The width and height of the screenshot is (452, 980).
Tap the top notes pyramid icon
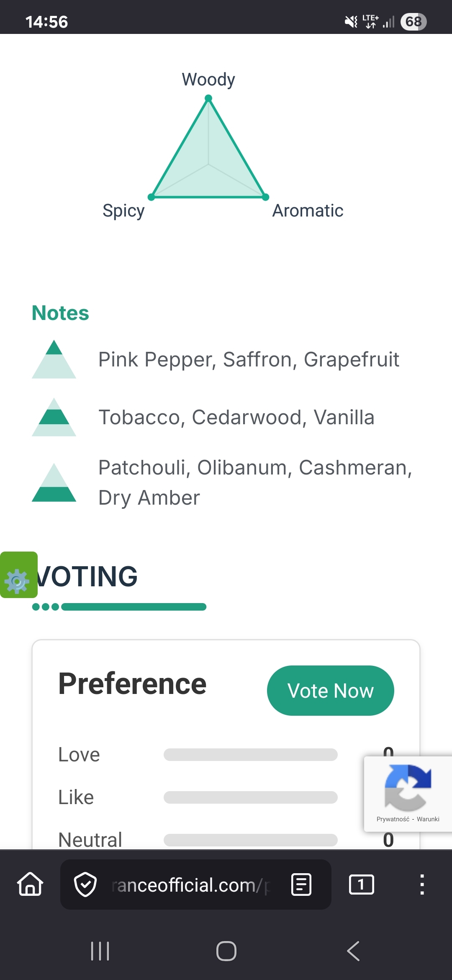click(x=54, y=359)
